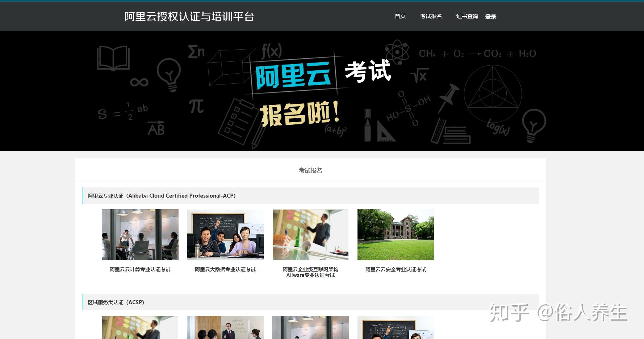Click the 区域服务类认证 (ACSP) section header

tap(311, 302)
